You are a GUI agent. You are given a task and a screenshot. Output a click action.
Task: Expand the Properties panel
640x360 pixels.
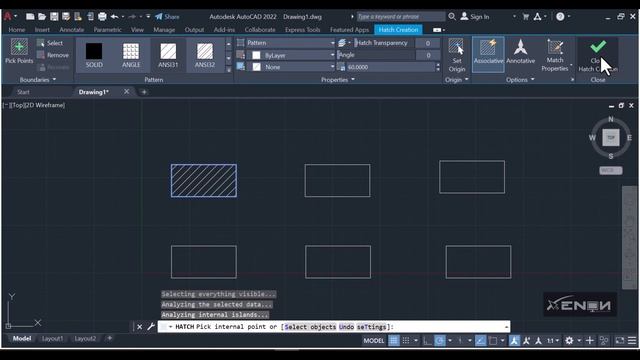pyautogui.click(x=338, y=80)
